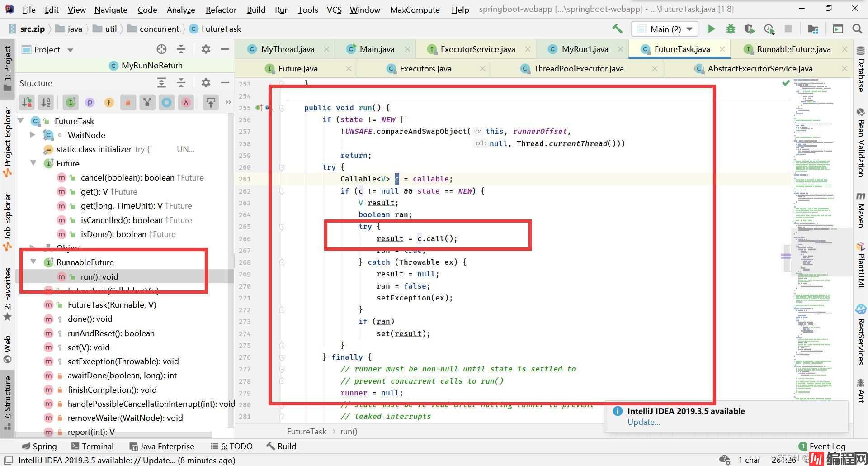
Task: Click the Search Everywhere magnifier icon
Action: [x=857, y=29]
